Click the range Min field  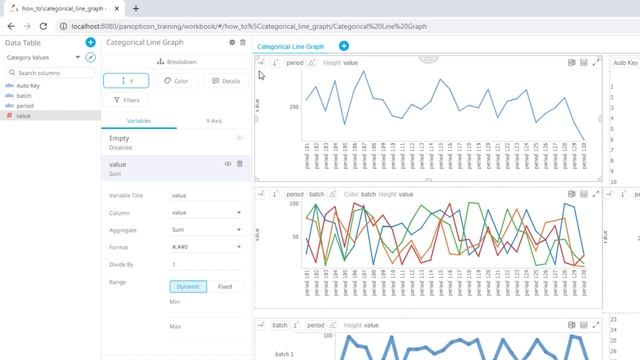206,311
